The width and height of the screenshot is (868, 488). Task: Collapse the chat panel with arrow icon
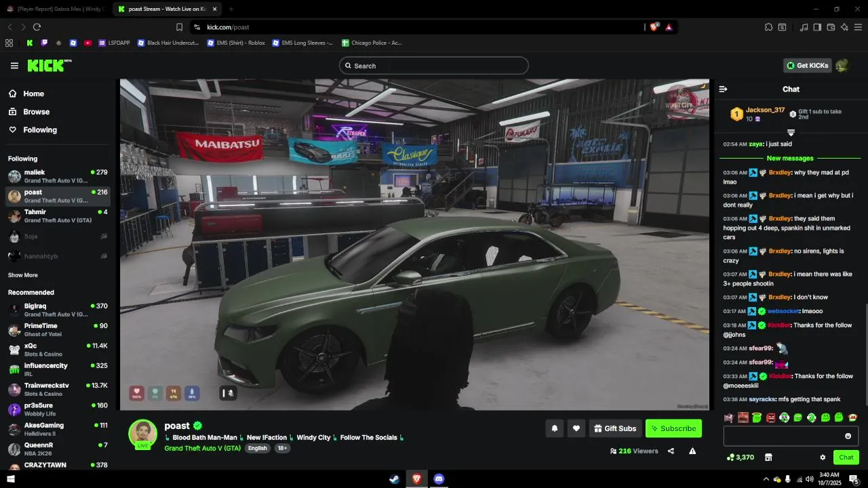[x=723, y=89]
